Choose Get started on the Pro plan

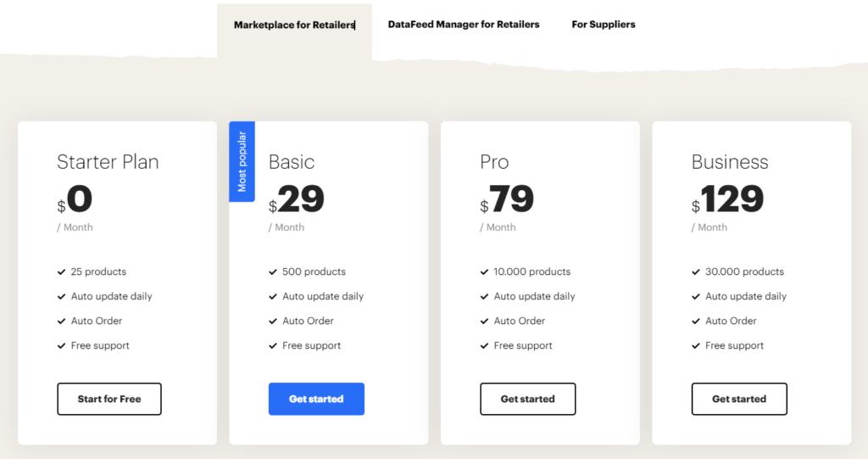527,399
